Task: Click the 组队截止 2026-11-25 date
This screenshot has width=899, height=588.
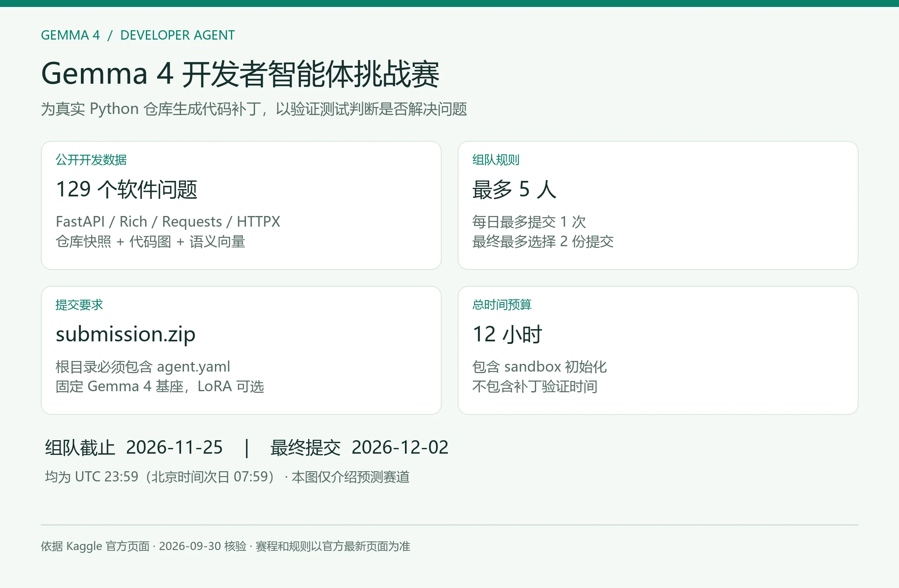Action: click(134, 448)
